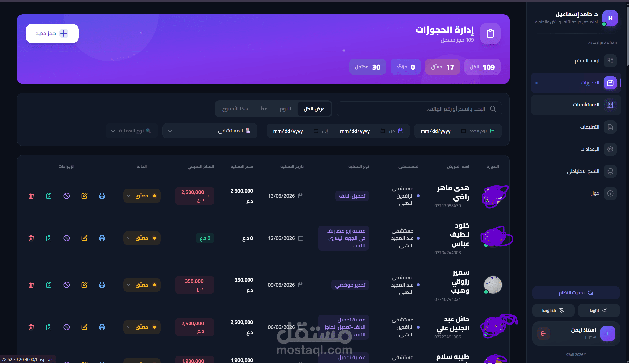Click the logout icon beside استاذ ايمن

544,334
